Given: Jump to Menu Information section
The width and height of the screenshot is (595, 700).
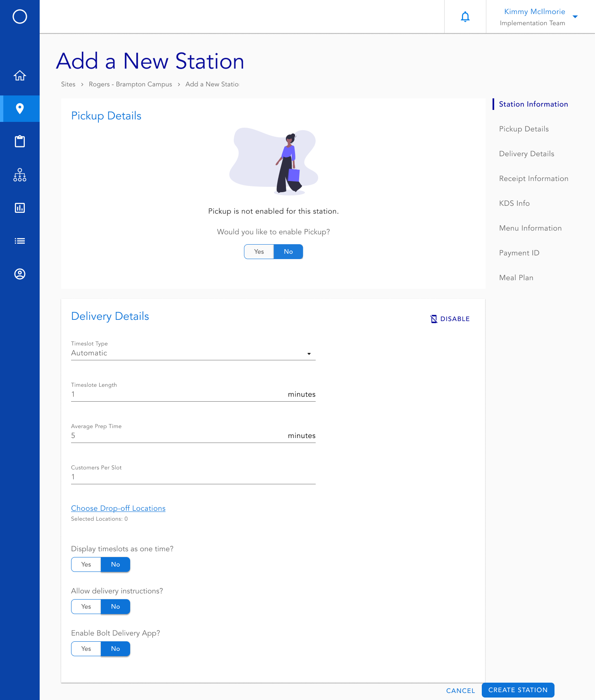Looking at the screenshot, I should click(x=531, y=228).
